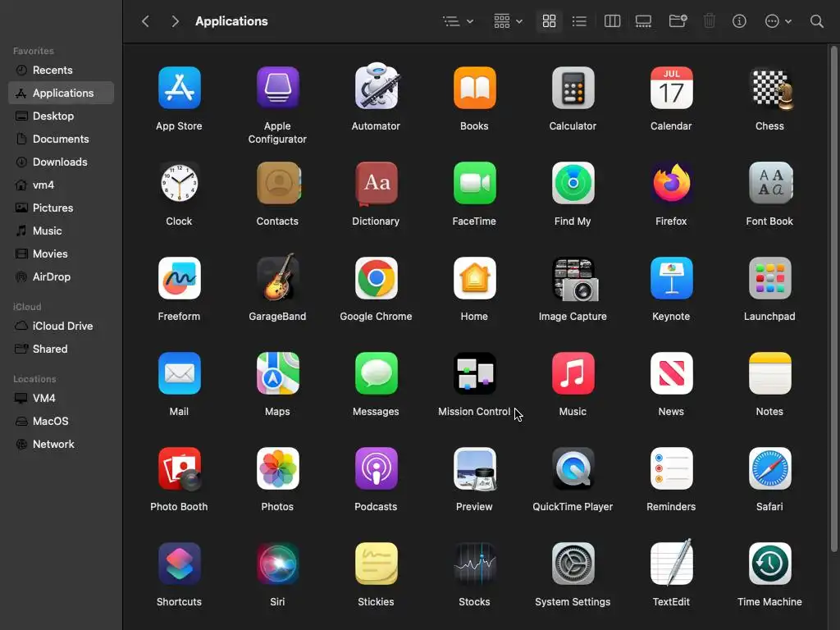The image size is (840, 630).
Task: Click the Photo Booth icon
Action: [x=179, y=468]
